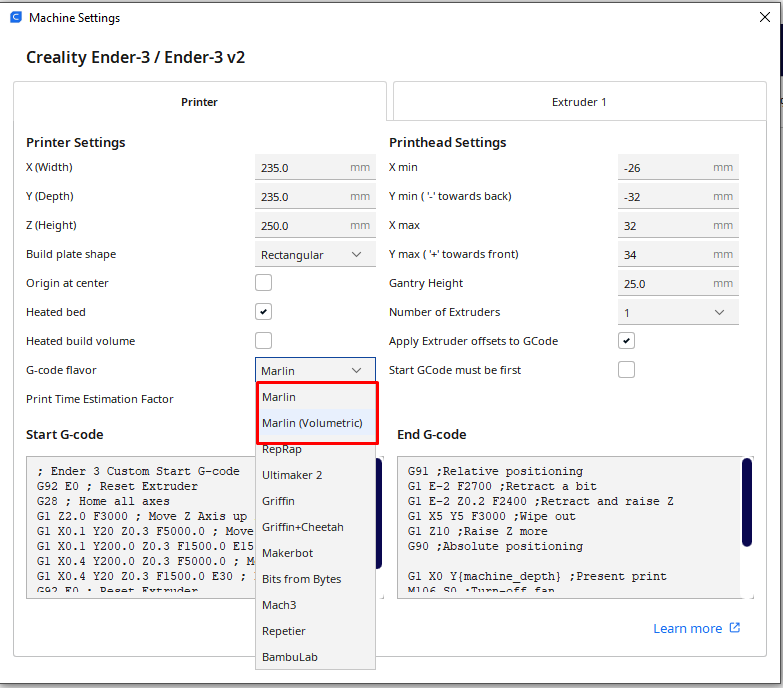Click inside the End G-code text area
Image resolution: width=783 pixels, height=688 pixels.
tap(569, 527)
